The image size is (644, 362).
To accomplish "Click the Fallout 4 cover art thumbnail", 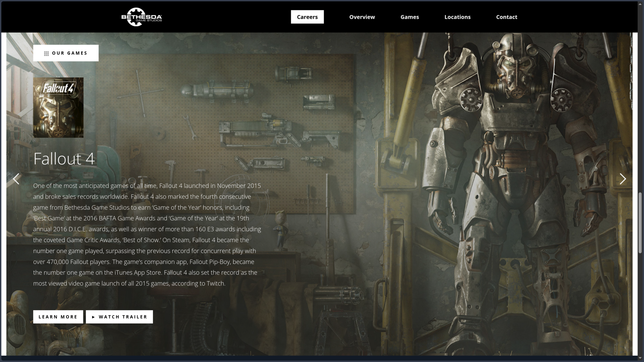I will pos(58,108).
